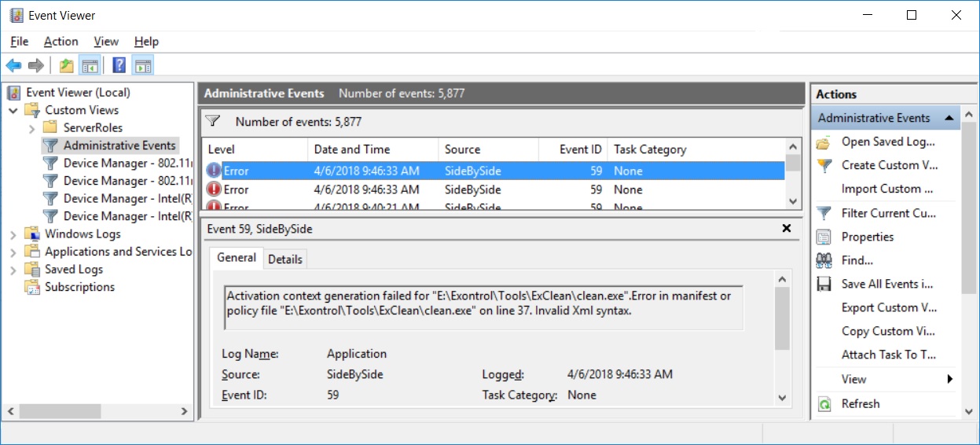The image size is (980, 445).
Task: Close the Event 59 preview pane
Action: (786, 229)
